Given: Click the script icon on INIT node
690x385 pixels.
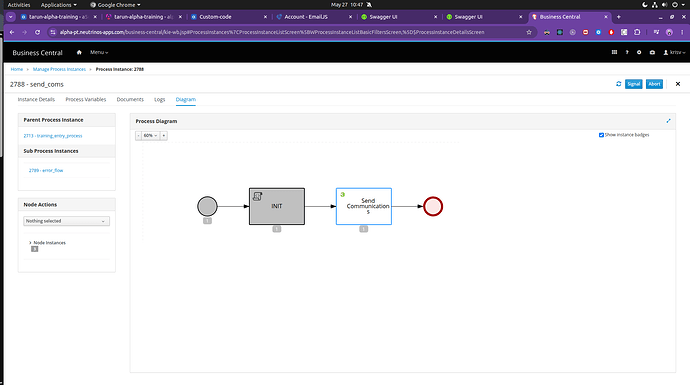Looking at the screenshot, I should (x=257, y=196).
